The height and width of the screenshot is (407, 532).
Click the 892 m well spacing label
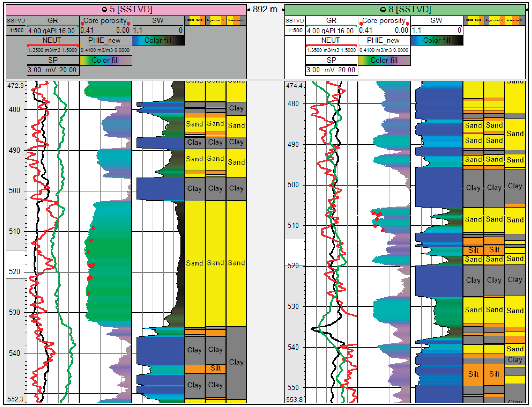pos(265,9)
